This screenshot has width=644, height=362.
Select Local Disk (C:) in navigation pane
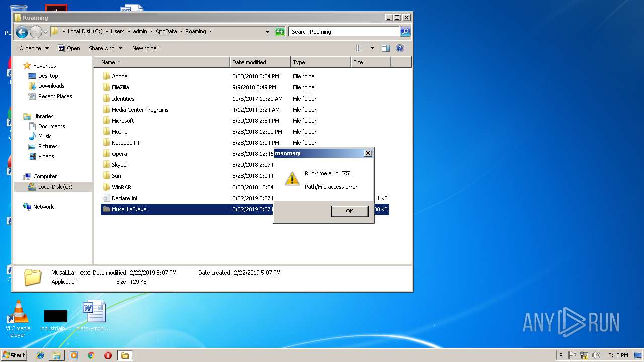click(x=55, y=187)
